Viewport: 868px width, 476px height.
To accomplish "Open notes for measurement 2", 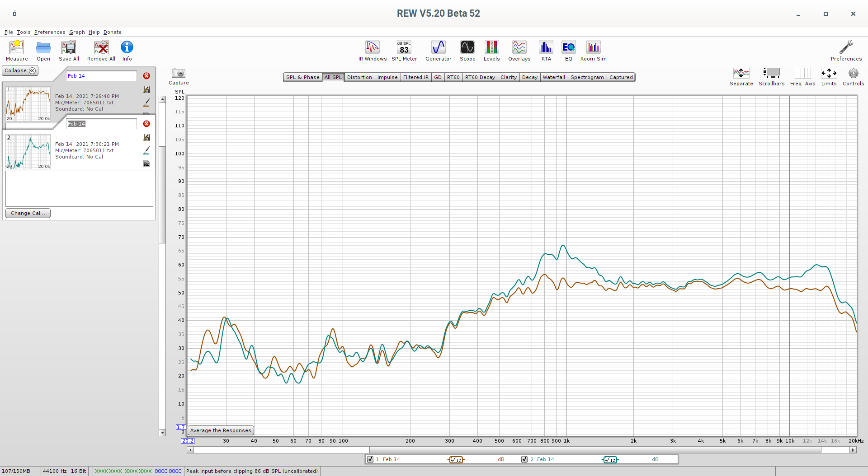I will tap(146, 163).
